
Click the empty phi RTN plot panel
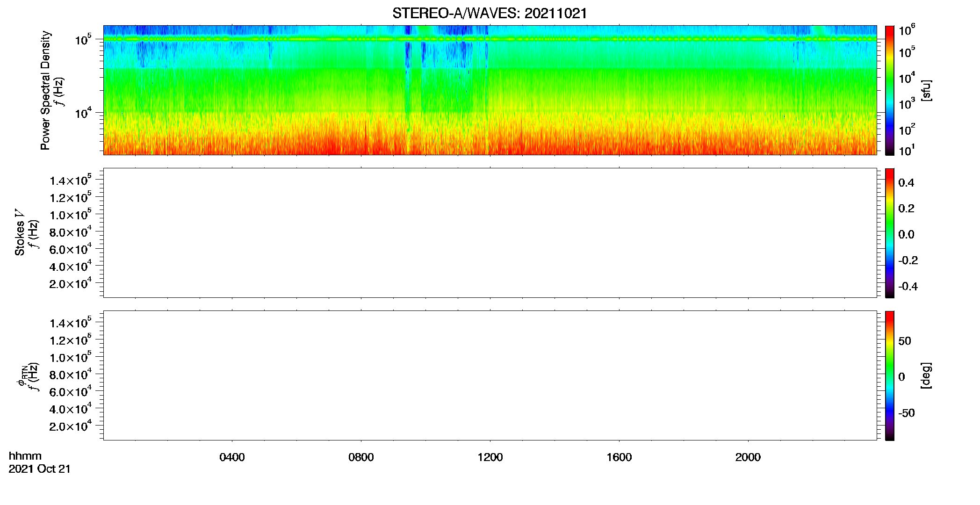[490, 375]
